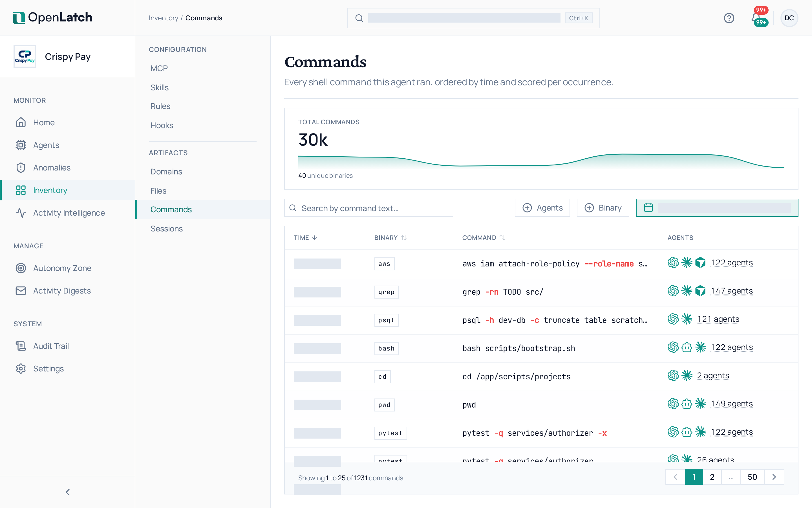The height and width of the screenshot is (508, 812).
Task: Open notifications bell icon
Action: tap(756, 18)
